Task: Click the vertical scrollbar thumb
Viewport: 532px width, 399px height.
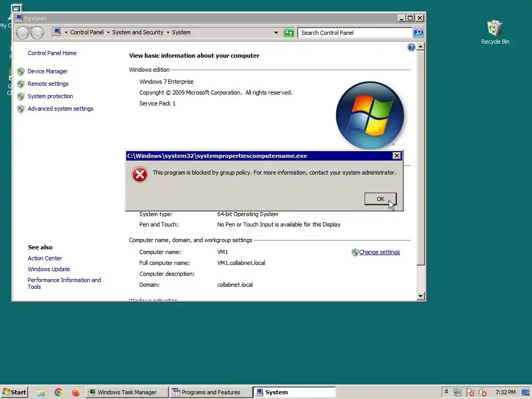Action: point(421,158)
